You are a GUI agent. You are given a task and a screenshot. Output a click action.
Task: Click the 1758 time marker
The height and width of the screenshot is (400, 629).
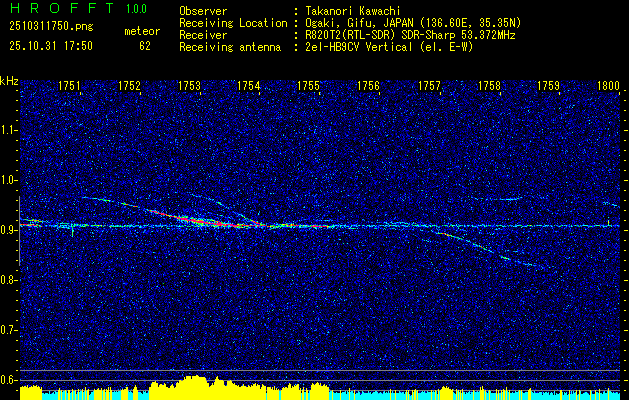coord(488,87)
